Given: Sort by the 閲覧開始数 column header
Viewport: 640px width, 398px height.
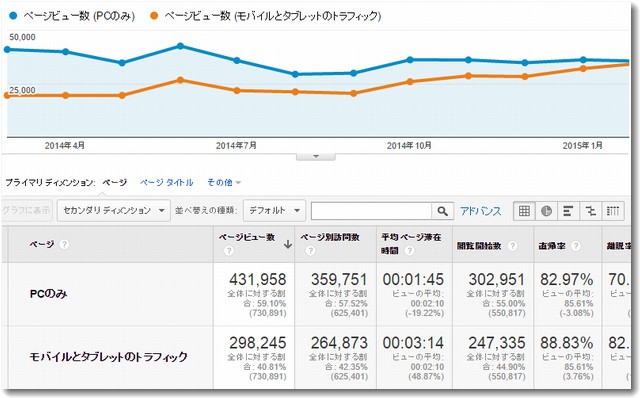Looking at the screenshot, I should click(x=479, y=246).
